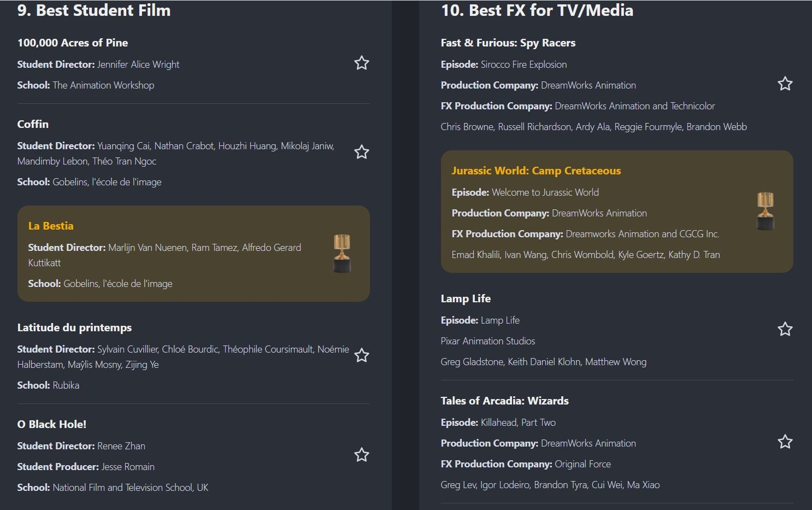Click the trophy icon on La Bestia
The width and height of the screenshot is (812, 510).
coord(342,254)
